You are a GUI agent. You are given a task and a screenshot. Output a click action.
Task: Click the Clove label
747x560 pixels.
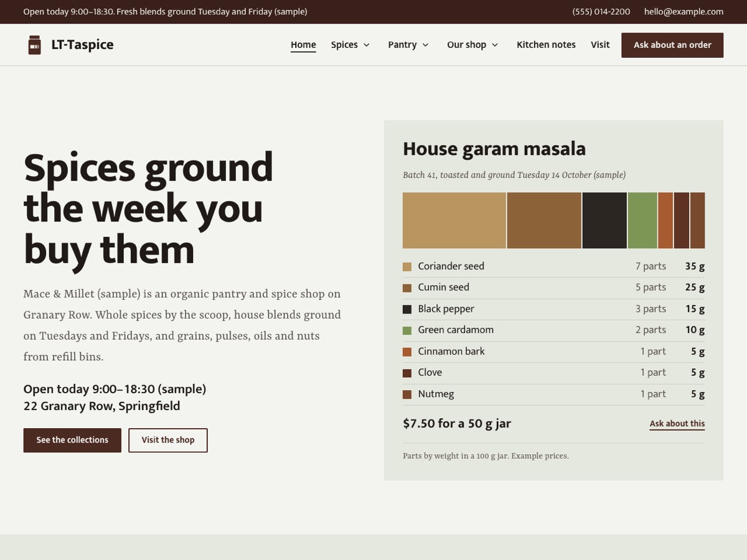[430, 373]
